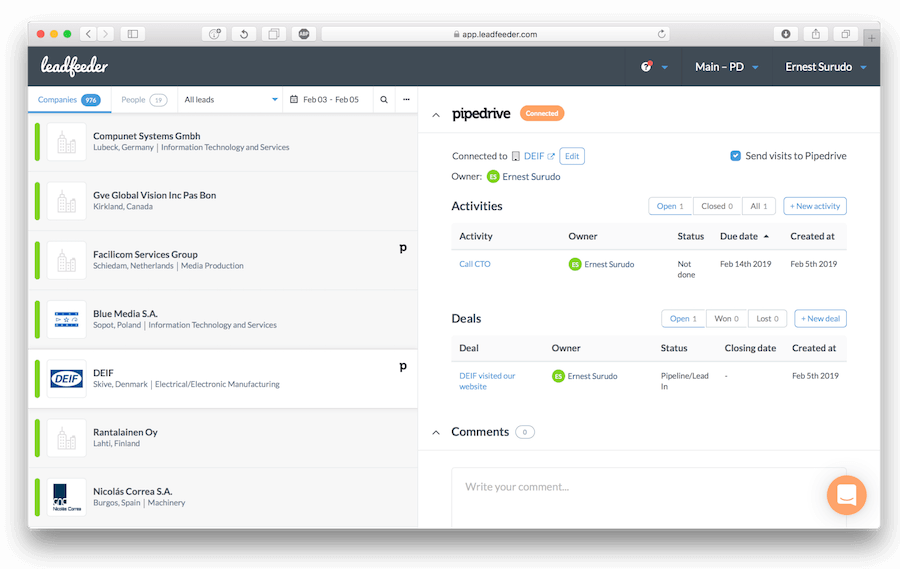The image size is (900, 569).
Task: Open the Ernest Surudo user menu
Action: (825, 67)
